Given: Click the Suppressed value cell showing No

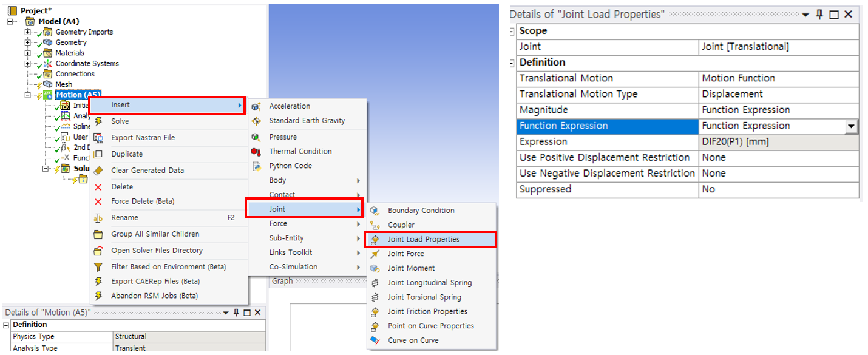Looking at the screenshot, I should [779, 189].
